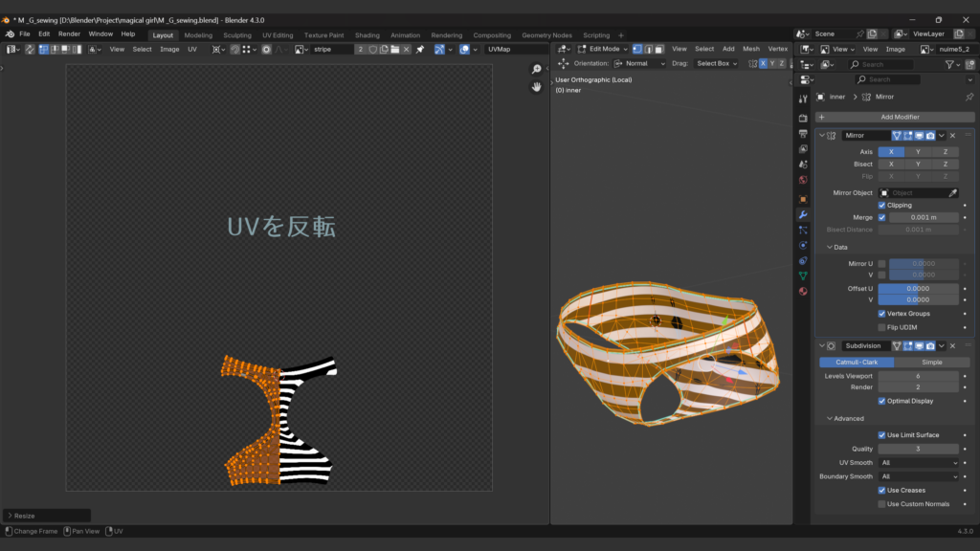Screen dimensions: 980x551
Task: Uncheck Vertex Groups in Mirror modifier
Action: [x=882, y=314]
